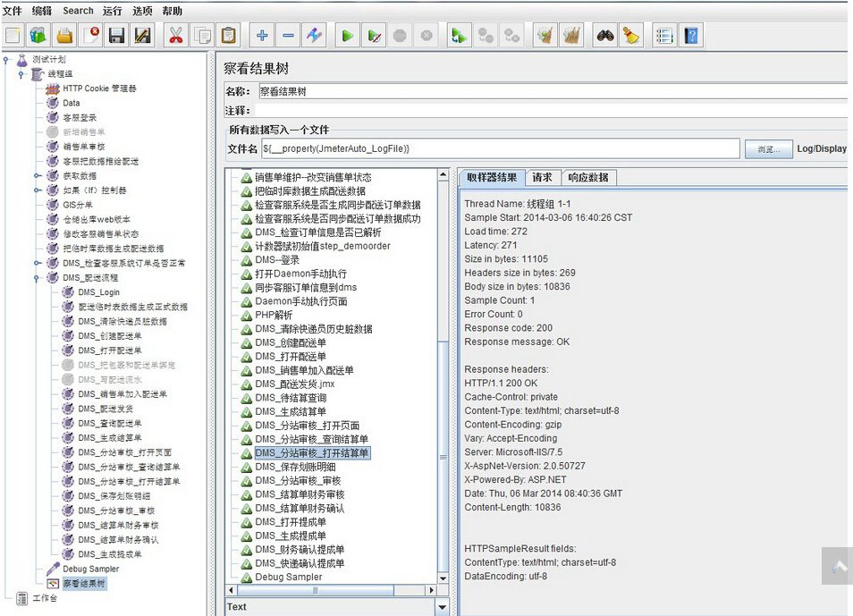Click the 浏览... browse button

click(768, 149)
